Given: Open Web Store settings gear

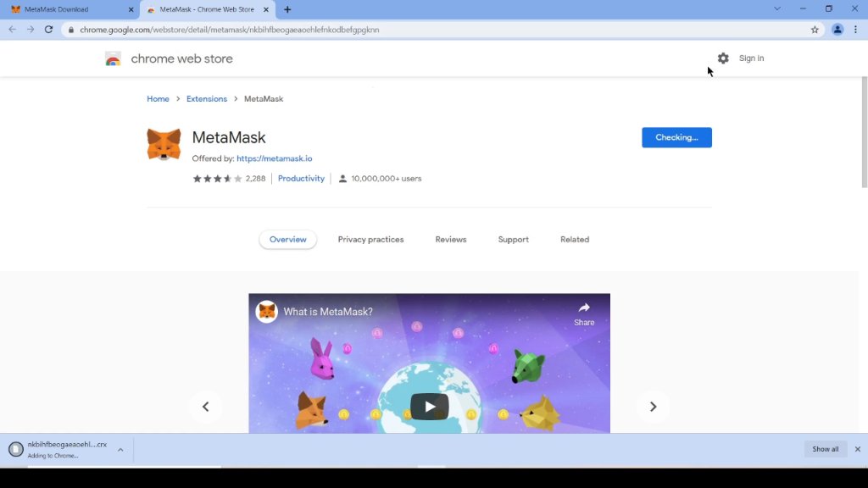Looking at the screenshot, I should coord(723,58).
